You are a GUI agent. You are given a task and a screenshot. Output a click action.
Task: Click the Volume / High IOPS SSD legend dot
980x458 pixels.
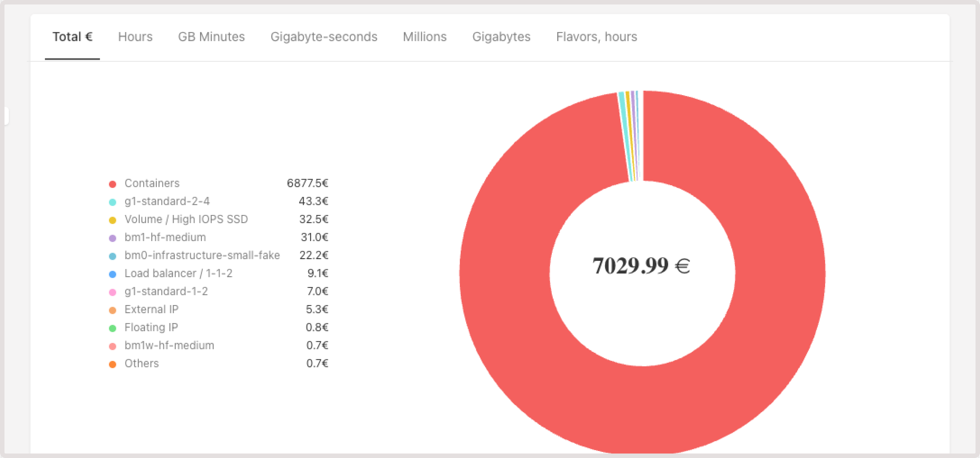tap(113, 219)
